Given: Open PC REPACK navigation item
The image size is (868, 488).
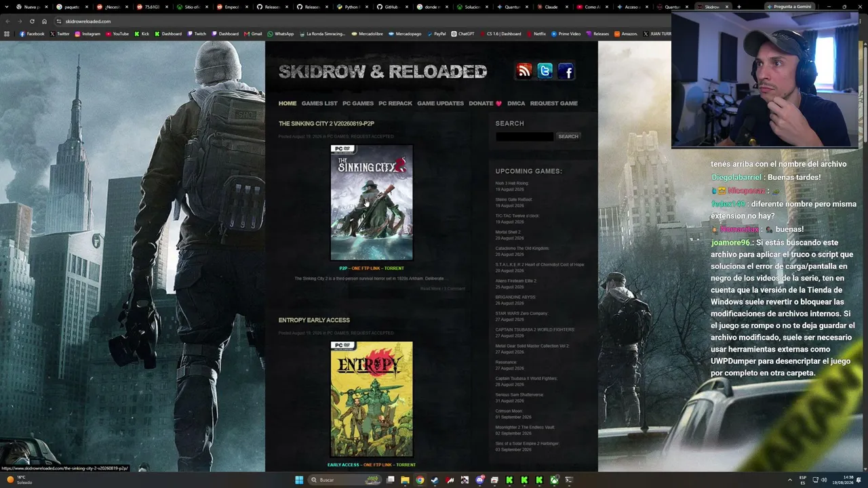Looking at the screenshot, I should (395, 103).
